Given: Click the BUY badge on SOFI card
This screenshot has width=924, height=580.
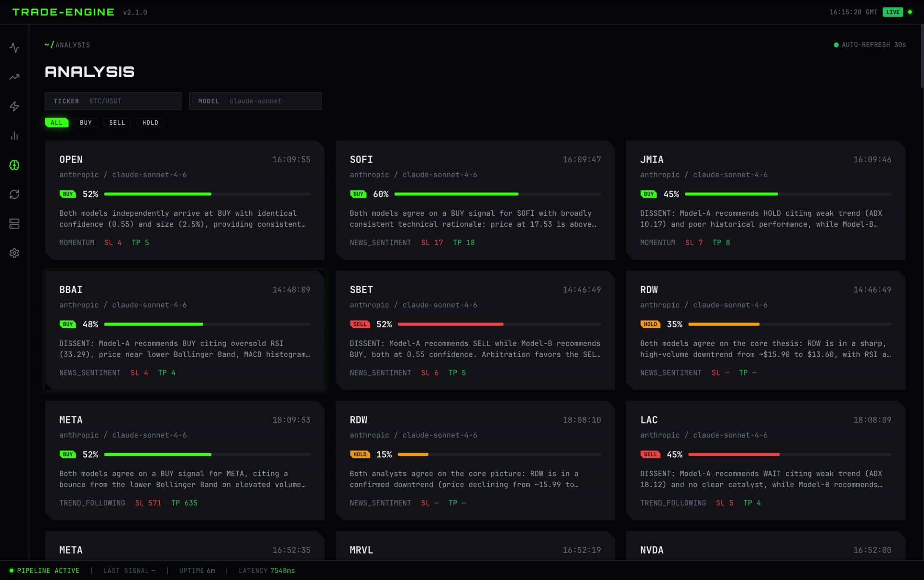Looking at the screenshot, I should (x=358, y=194).
